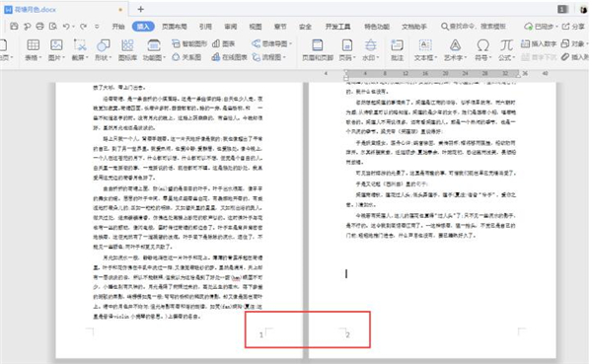Image resolution: width=592 pixels, height=364 pixels.
Task: Click the Print icon in quick access toolbar
Action: [39, 26]
